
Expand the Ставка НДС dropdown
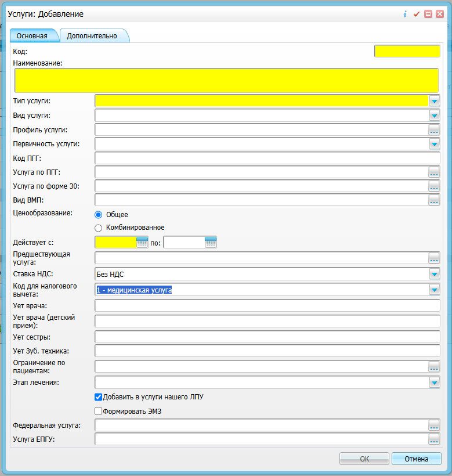(x=434, y=274)
